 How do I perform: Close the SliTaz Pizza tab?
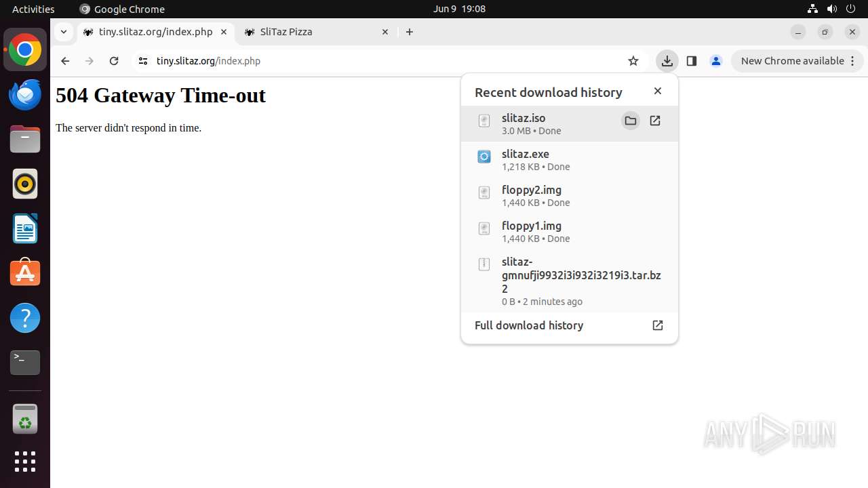click(385, 32)
